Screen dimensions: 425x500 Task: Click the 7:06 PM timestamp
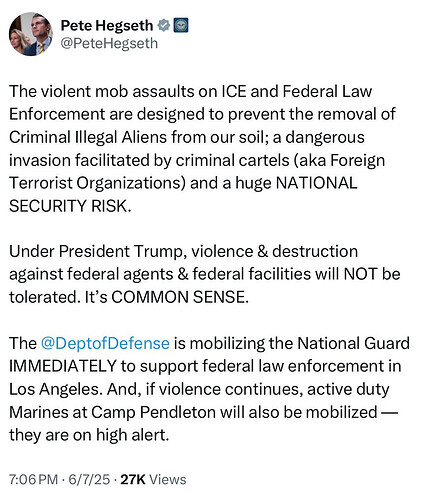click(33, 479)
